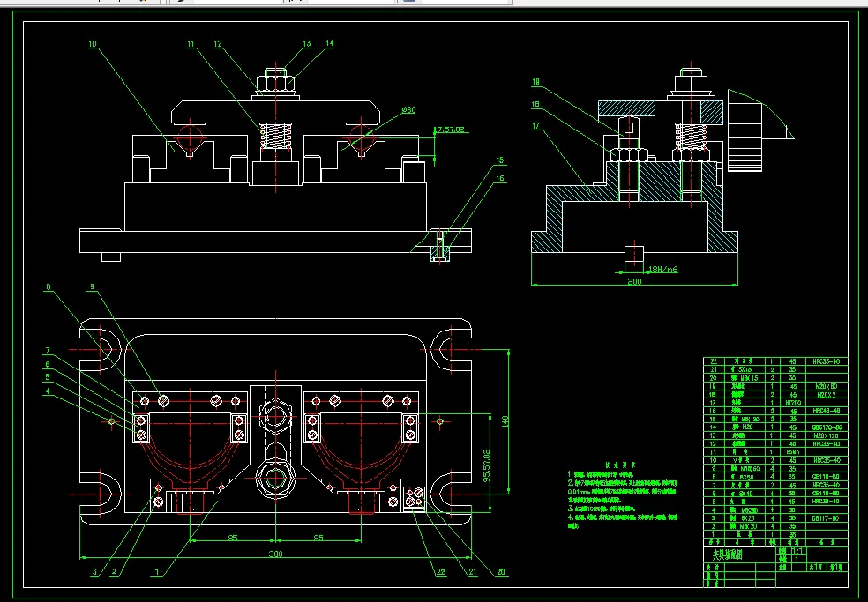868x602 pixels.
Task: Select the green technical requirements heading
Action: click(620, 465)
